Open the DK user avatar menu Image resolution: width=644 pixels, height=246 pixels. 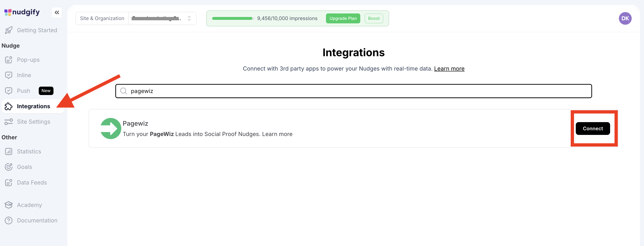625,18
